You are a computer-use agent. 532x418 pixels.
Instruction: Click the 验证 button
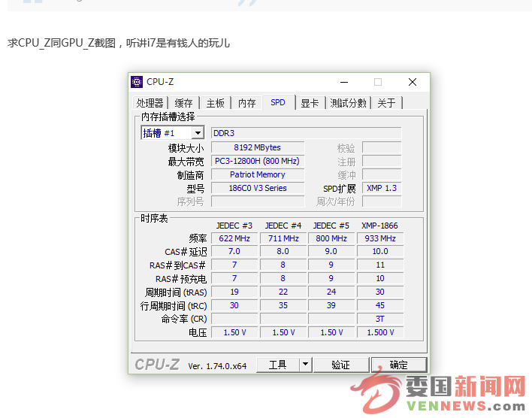click(340, 365)
